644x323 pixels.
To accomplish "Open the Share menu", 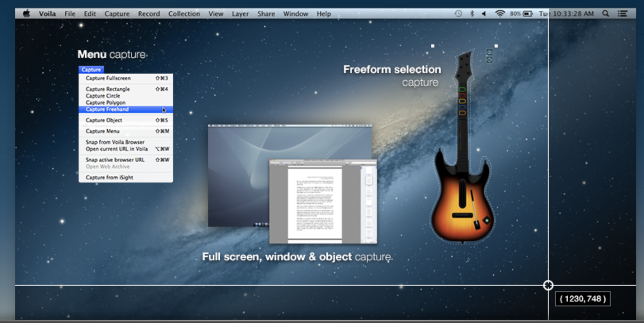I will tap(266, 13).
